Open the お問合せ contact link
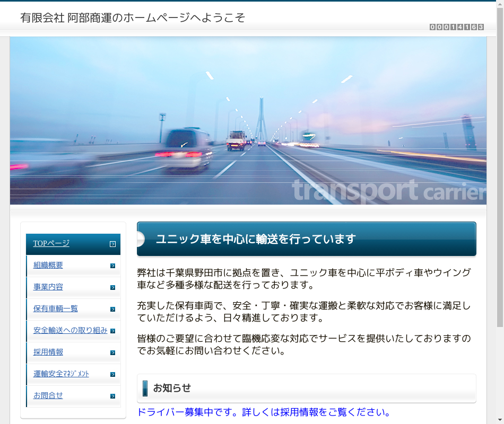This screenshot has height=424, width=504. 48,395
